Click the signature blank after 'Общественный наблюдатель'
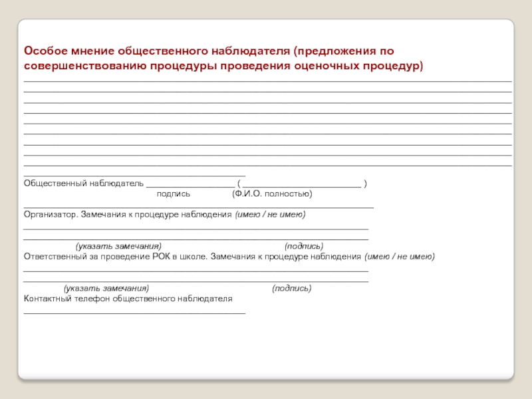 coord(190,185)
